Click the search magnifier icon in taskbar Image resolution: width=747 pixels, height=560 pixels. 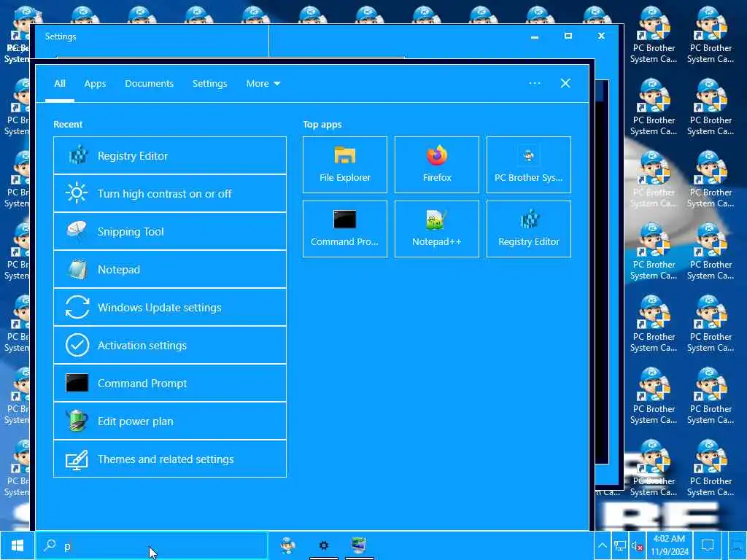[x=50, y=545]
